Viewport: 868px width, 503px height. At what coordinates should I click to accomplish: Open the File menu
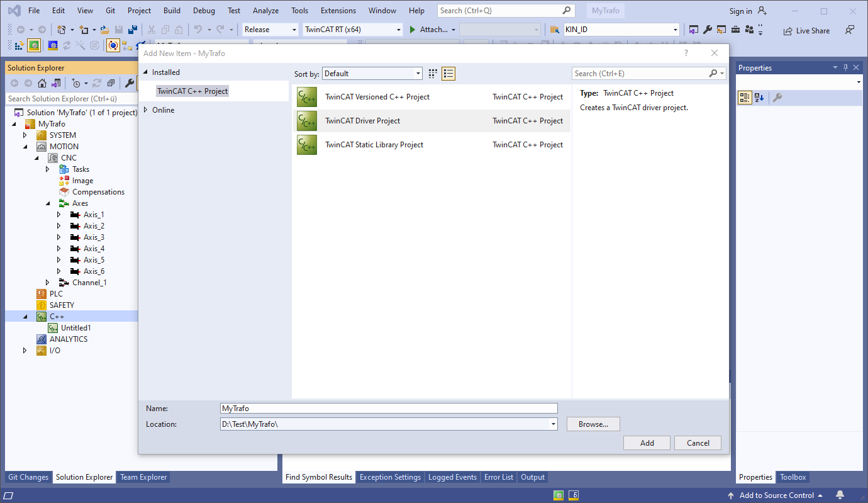coord(34,11)
